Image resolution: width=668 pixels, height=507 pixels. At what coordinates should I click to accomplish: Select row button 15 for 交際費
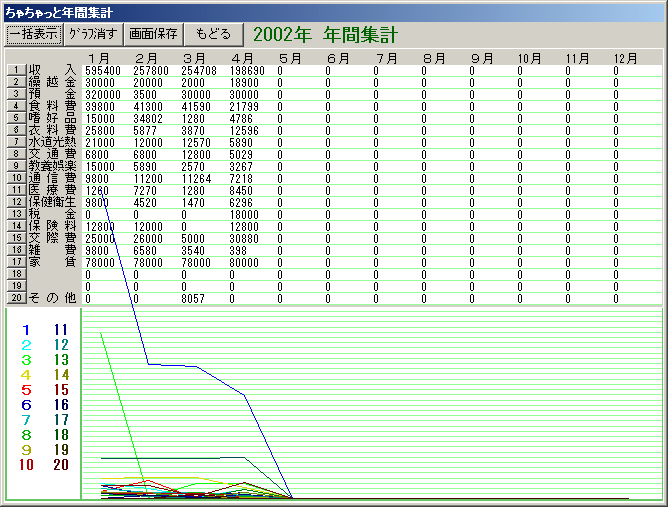[x=16, y=238]
